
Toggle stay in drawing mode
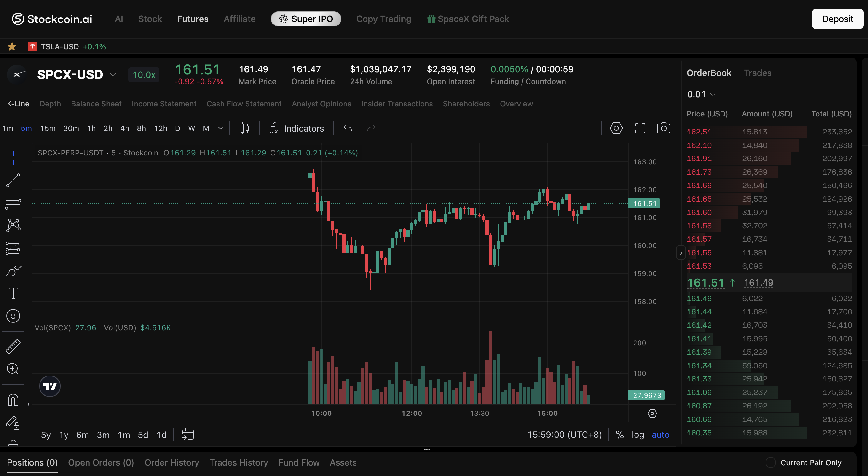pos(13,423)
